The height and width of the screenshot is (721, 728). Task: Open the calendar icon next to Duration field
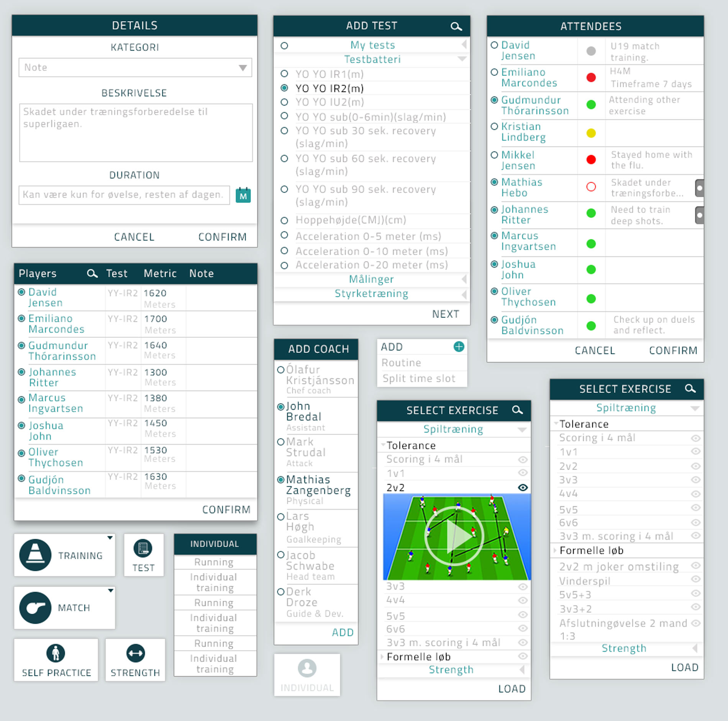click(x=243, y=195)
